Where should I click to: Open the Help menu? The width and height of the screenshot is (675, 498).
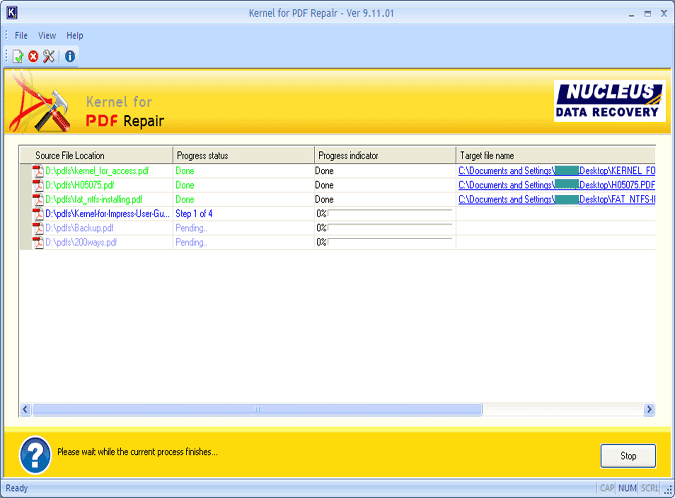pyautogui.click(x=74, y=36)
